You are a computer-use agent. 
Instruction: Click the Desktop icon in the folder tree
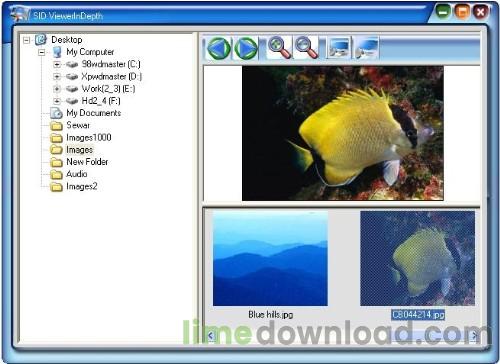pos(41,40)
